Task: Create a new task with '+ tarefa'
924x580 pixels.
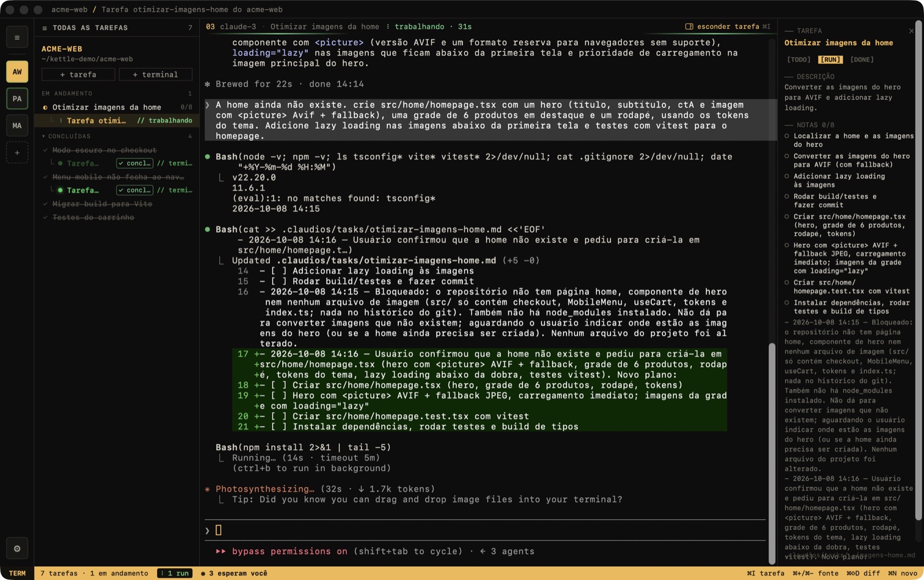Action: coord(78,75)
